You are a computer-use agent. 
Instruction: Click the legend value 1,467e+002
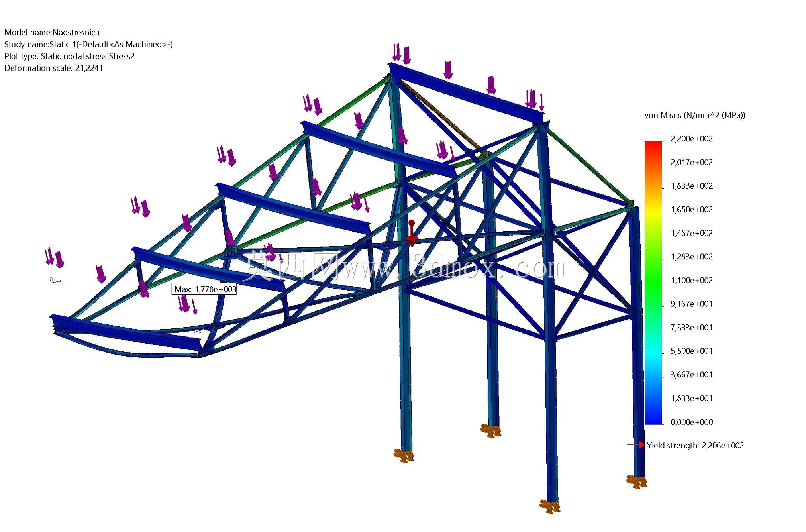(x=692, y=233)
